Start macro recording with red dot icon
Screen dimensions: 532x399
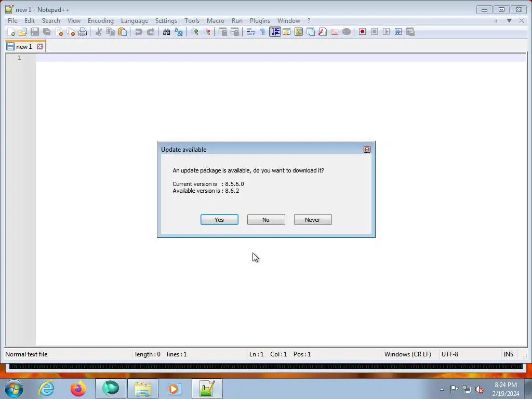tap(362, 32)
